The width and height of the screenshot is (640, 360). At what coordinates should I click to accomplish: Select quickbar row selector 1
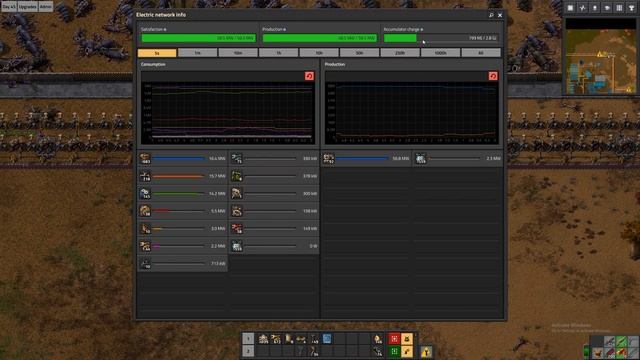[248, 338]
